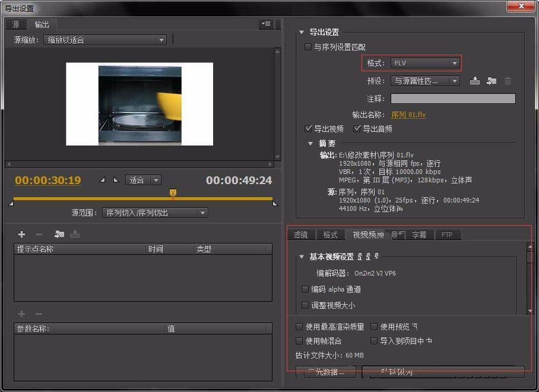539x392 pixels.
Task: Click the save preset icon
Action: pos(475,81)
